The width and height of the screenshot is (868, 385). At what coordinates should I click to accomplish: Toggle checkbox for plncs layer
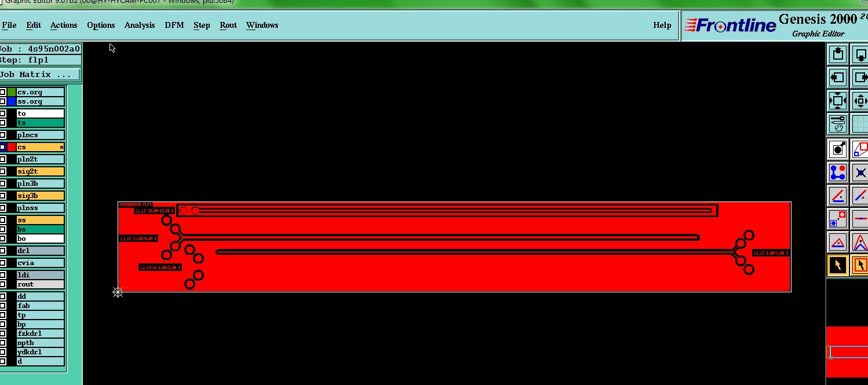[2, 135]
